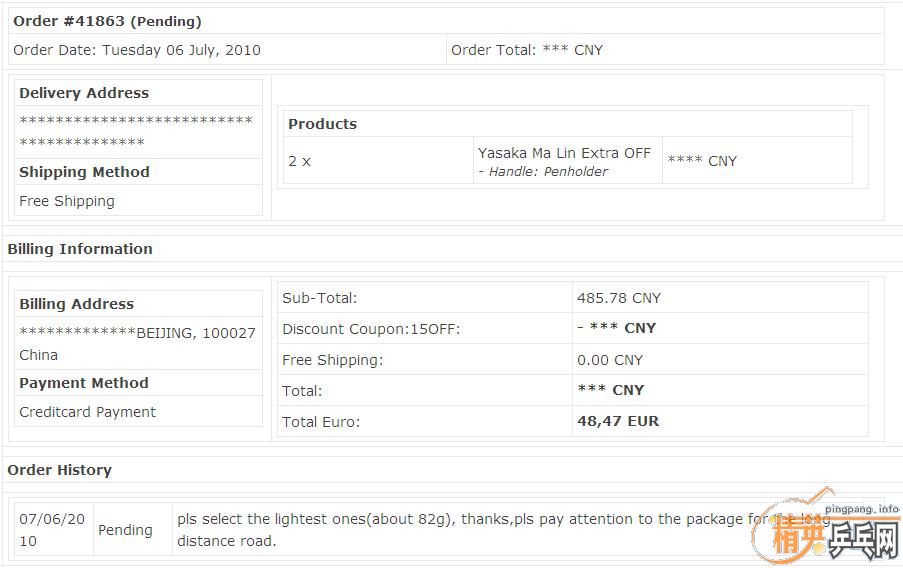Click the Delivery Address heading

click(x=84, y=93)
